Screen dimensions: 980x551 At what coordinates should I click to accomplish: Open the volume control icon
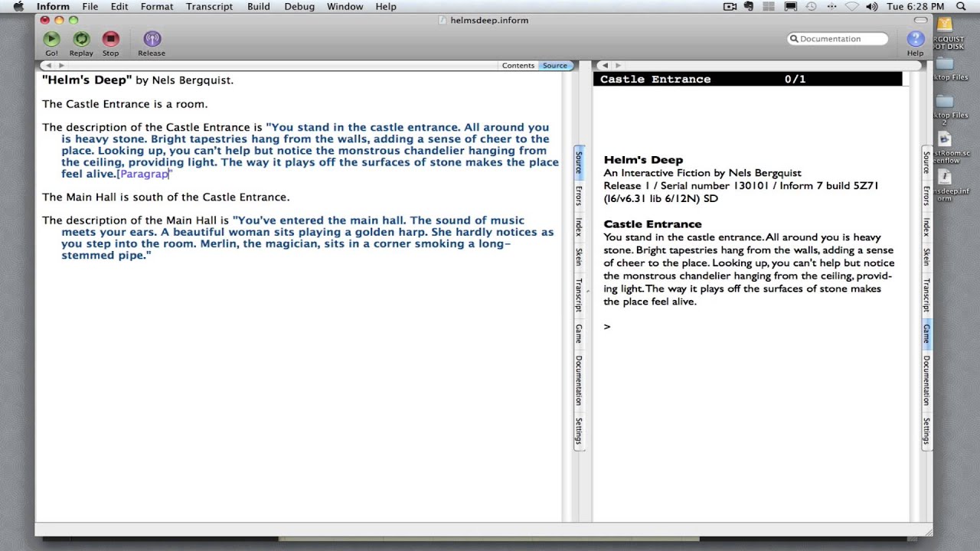pyautogui.click(x=871, y=6)
